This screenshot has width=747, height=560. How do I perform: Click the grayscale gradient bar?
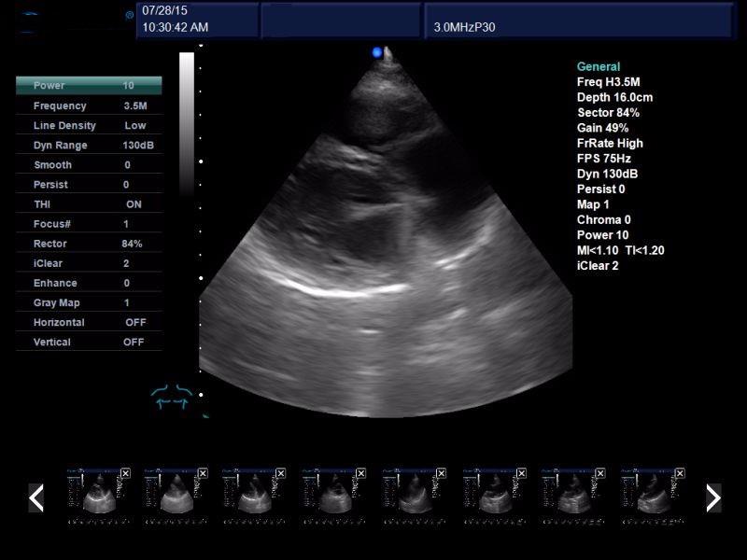click(x=187, y=121)
